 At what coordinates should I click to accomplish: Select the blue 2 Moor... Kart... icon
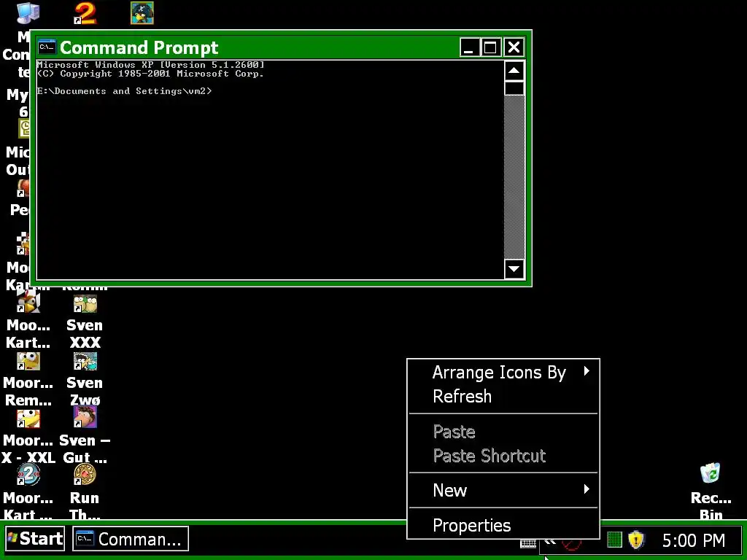(x=28, y=475)
